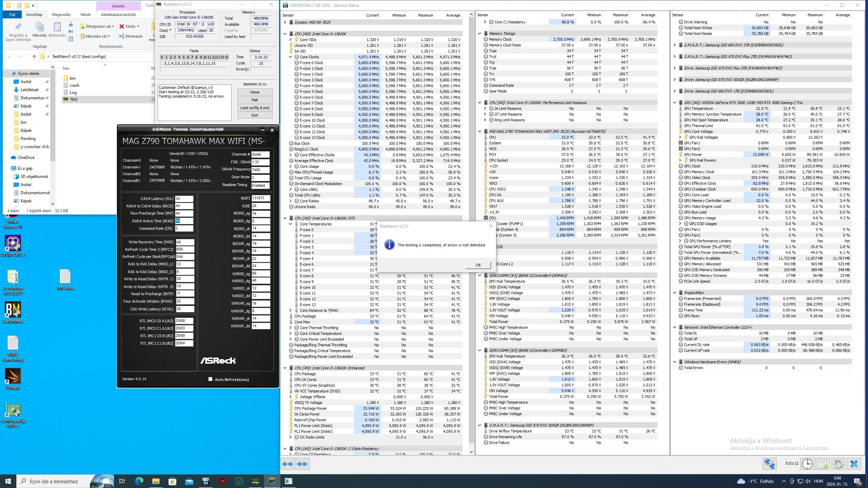Screen dimensions: 868x488
Task: Expand the Samsung SSD 860 EVO S.M.A.R.T. section
Action: 674,45
